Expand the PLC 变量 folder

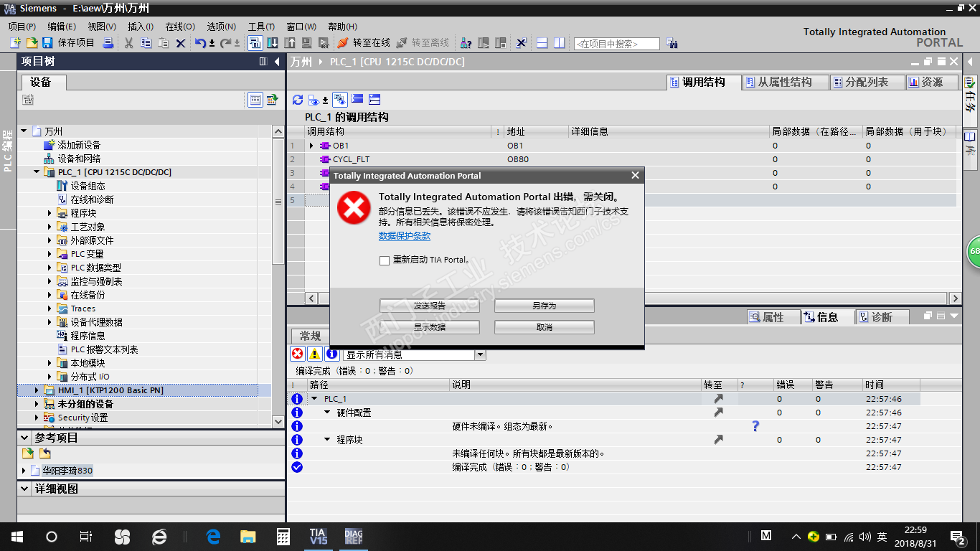(50, 254)
